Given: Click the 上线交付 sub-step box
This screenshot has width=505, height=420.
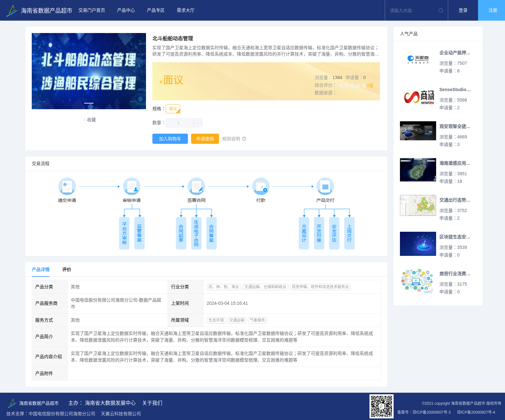Looking at the screenshot, I should (349, 233).
